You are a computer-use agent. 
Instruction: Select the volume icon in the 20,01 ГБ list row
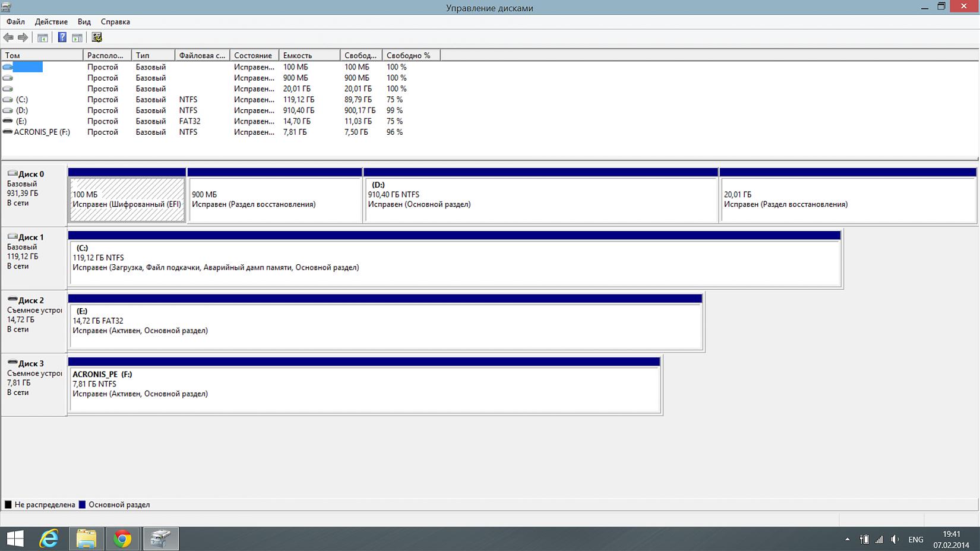(x=8, y=88)
